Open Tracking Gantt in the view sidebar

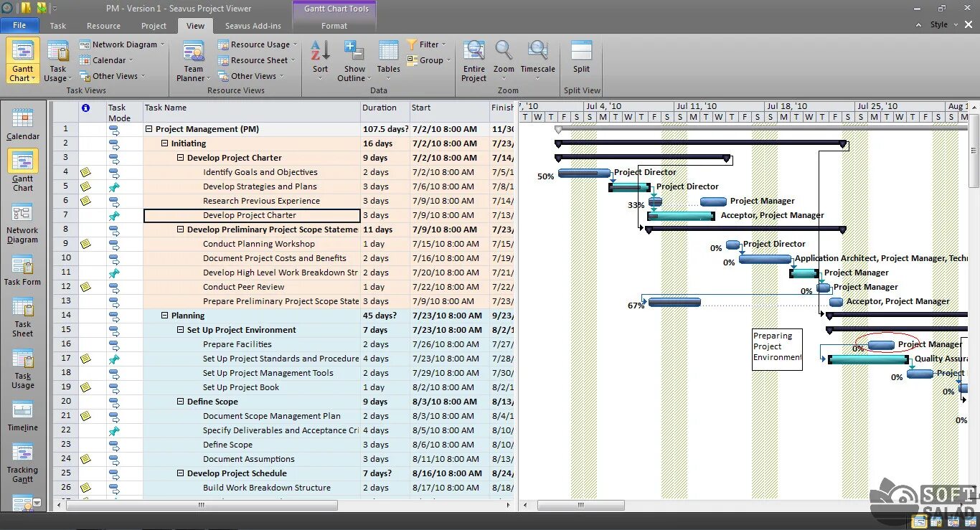pyautogui.click(x=23, y=463)
